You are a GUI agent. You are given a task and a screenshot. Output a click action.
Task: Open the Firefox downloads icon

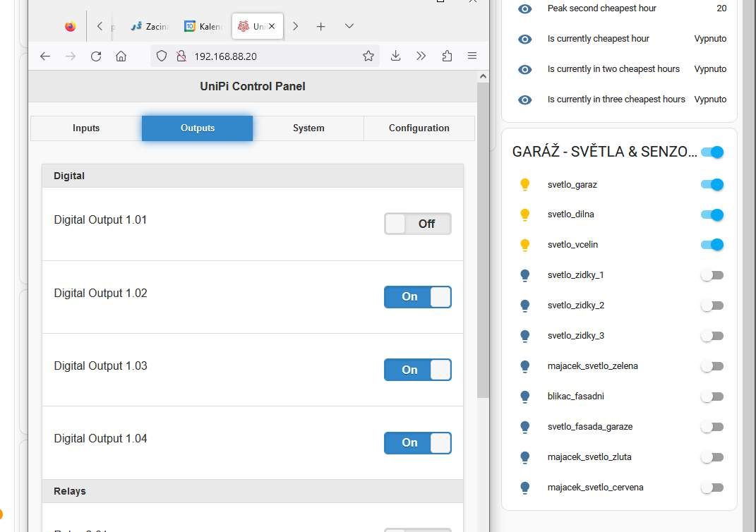click(395, 56)
